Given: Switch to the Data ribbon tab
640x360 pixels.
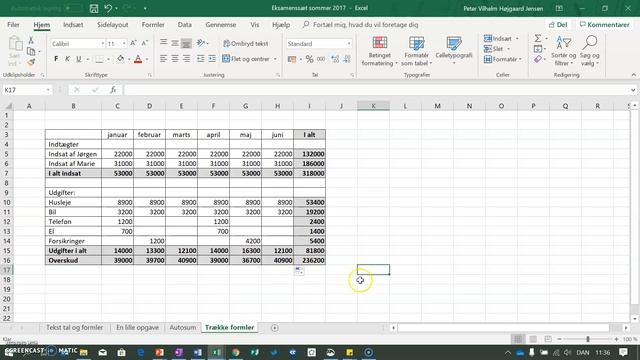Looking at the screenshot, I should pos(184,24).
